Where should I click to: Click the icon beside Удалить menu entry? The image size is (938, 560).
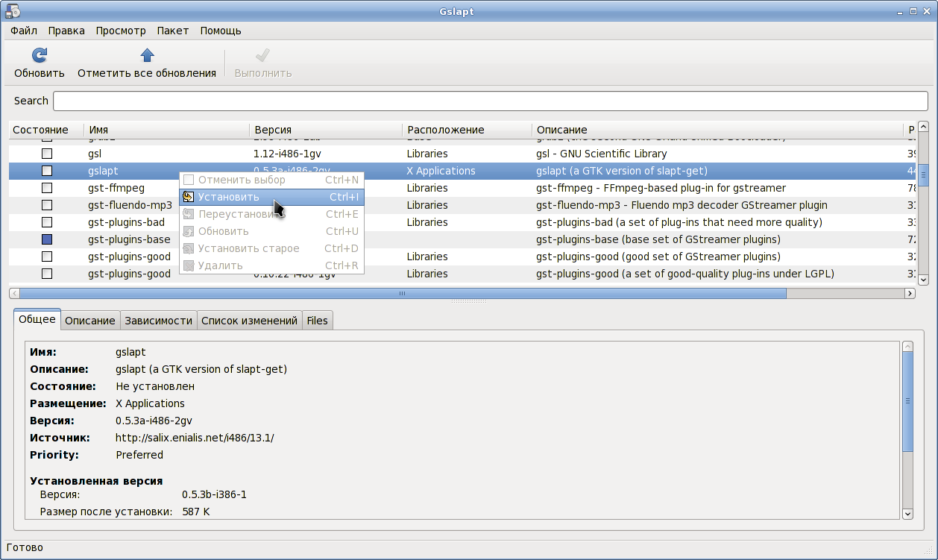point(189,265)
